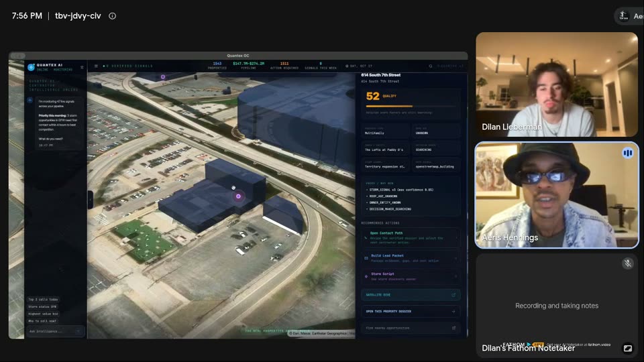Click the DECISION_MAKER_SEARCHING bullet line
644x362 pixels.
click(x=388, y=209)
